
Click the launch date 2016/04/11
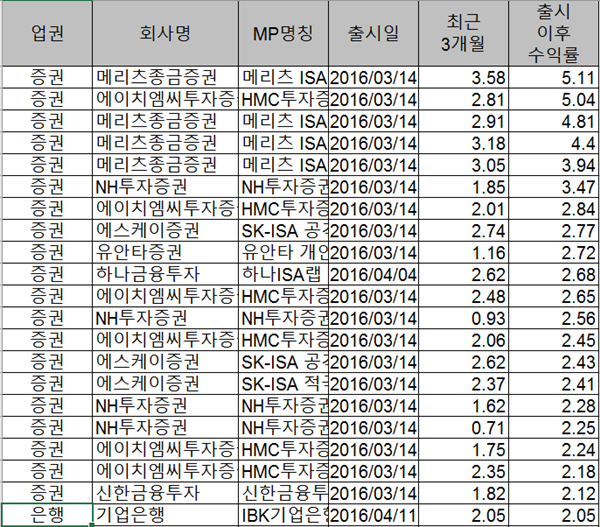coord(373,515)
